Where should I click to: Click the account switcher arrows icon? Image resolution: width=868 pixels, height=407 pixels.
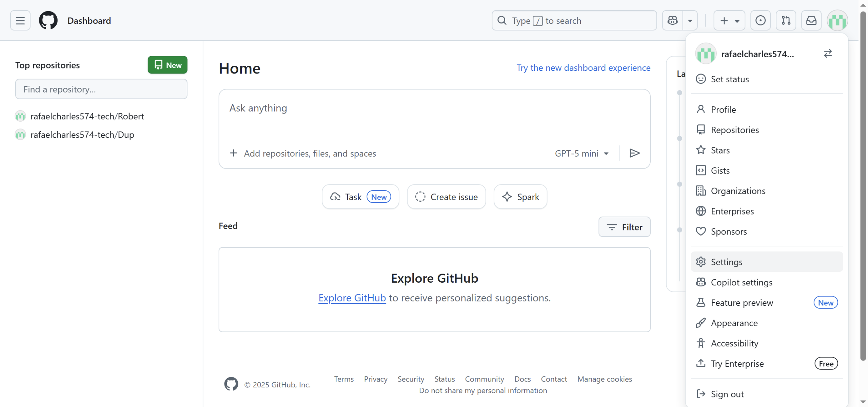pos(828,54)
